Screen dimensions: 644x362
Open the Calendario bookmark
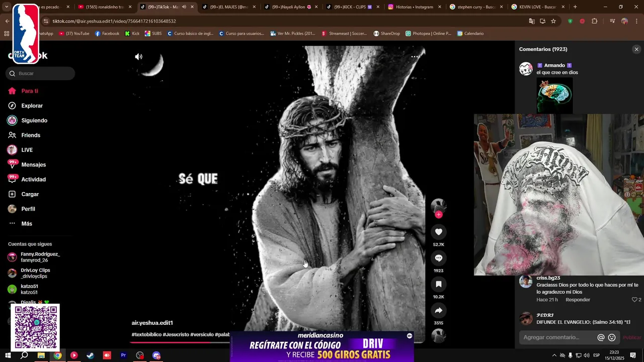(x=470, y=34)
